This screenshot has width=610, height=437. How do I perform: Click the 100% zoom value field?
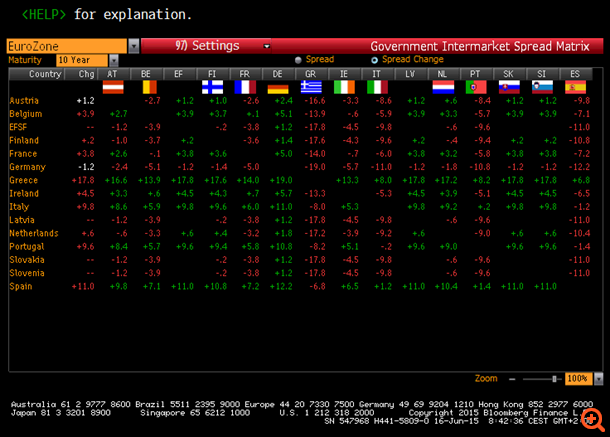[575, 379]
